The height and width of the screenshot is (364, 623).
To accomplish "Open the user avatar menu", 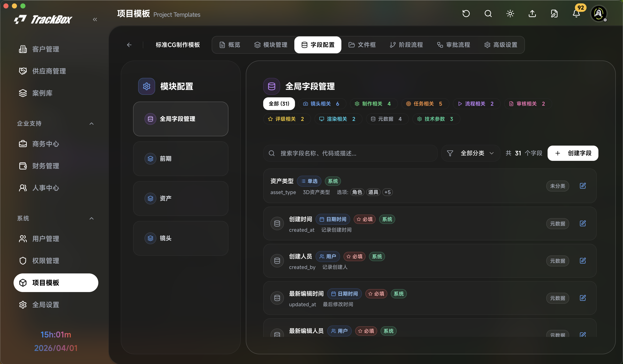I will (598, 14).
